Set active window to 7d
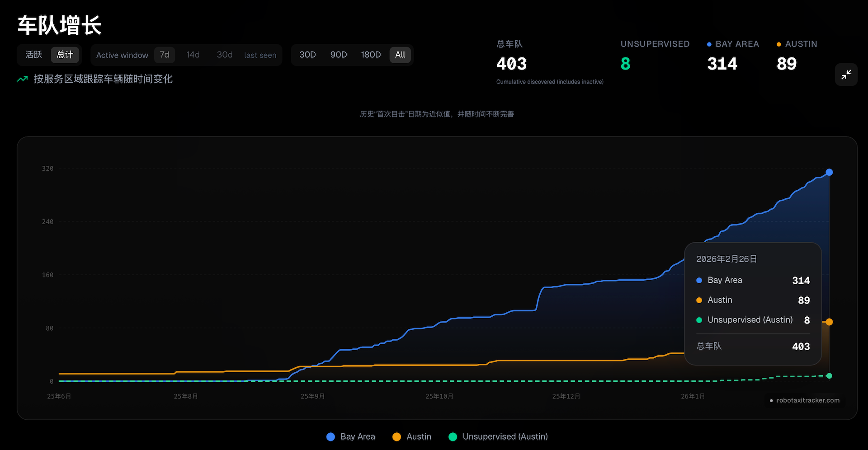Image resolution: width=868 pixels, height=450 pixels. click(x=165, y=55)
